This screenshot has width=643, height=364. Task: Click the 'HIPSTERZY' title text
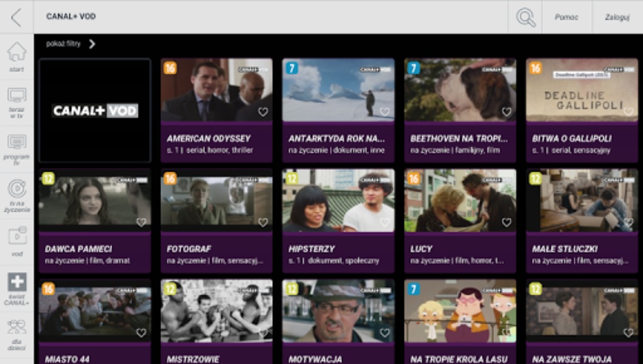click(311, 249)
